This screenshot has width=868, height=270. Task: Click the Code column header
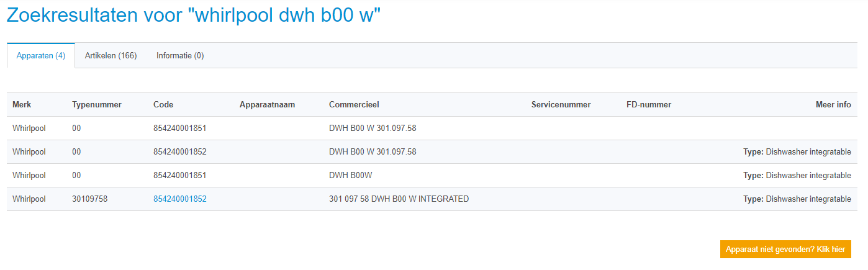163,105
